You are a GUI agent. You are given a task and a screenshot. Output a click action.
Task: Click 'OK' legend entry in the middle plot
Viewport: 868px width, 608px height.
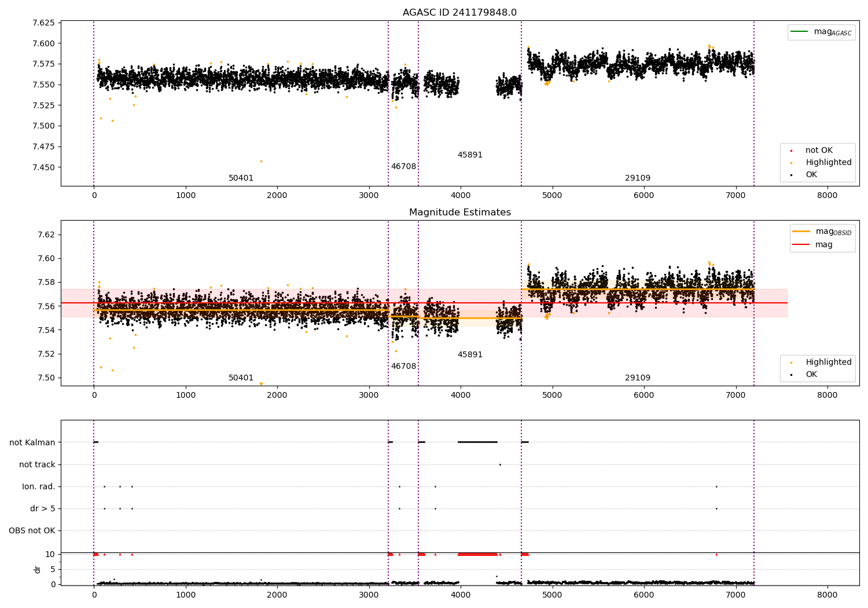804,375
